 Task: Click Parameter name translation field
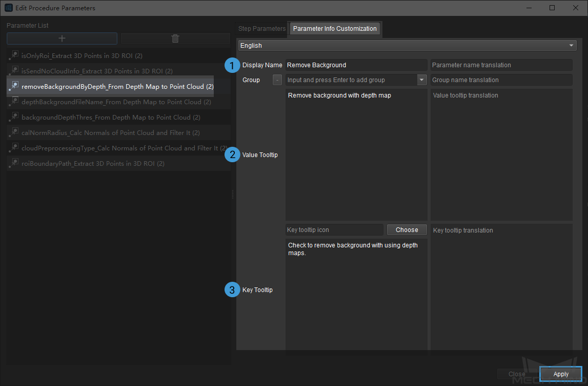point(501,65)
